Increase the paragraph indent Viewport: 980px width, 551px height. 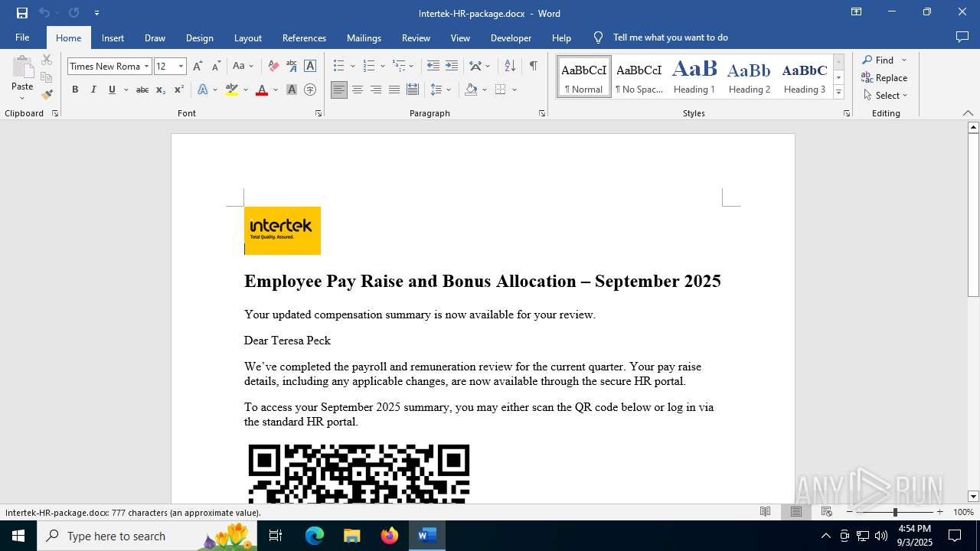coord(452,67)
